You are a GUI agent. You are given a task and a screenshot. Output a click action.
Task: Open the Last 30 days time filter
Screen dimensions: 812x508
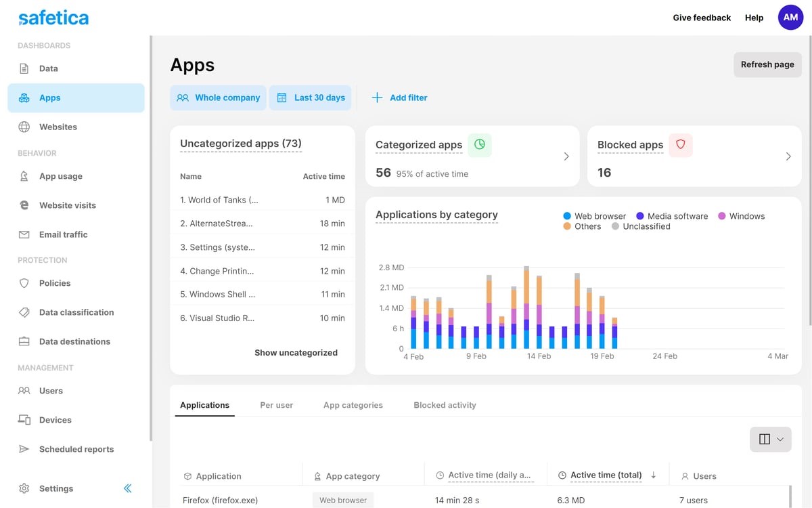point(311,98)
